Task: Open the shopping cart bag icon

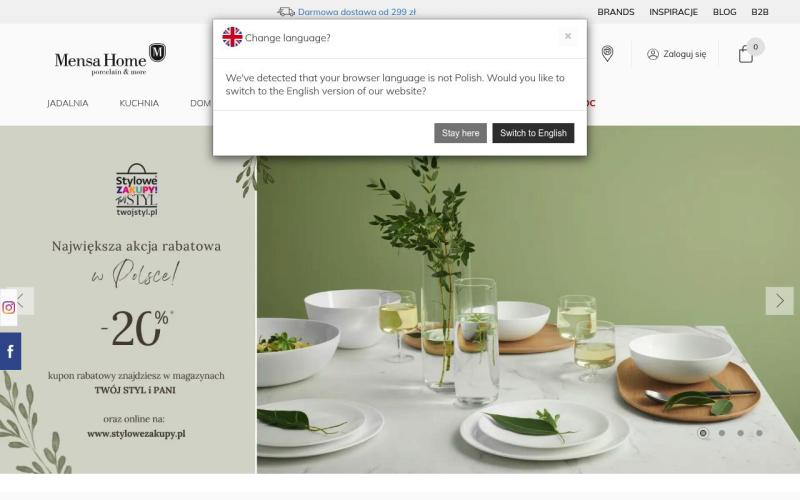Action: [x=746, y=54]
